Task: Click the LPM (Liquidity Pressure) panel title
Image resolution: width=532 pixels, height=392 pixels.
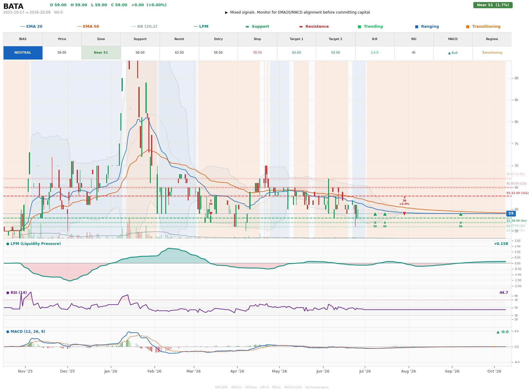Action: click(33, 244)
